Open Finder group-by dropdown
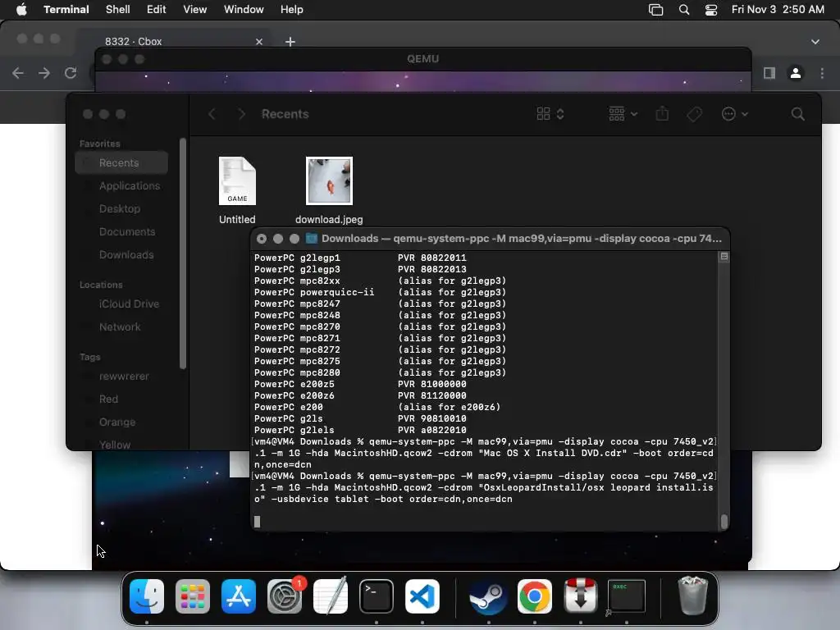Viewport: 840px width, 630px height. [623, 113]
